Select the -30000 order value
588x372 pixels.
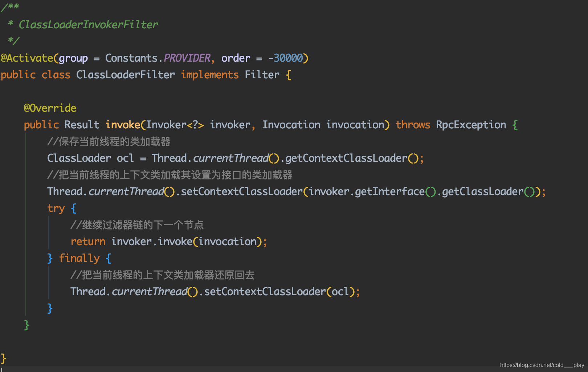tap(286, 58)
